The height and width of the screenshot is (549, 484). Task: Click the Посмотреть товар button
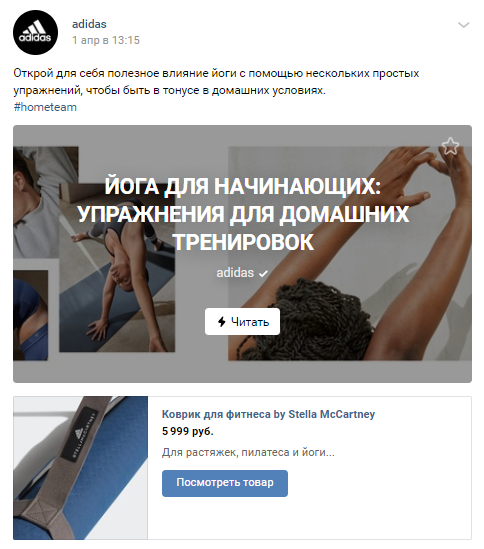tap(225, 483)
